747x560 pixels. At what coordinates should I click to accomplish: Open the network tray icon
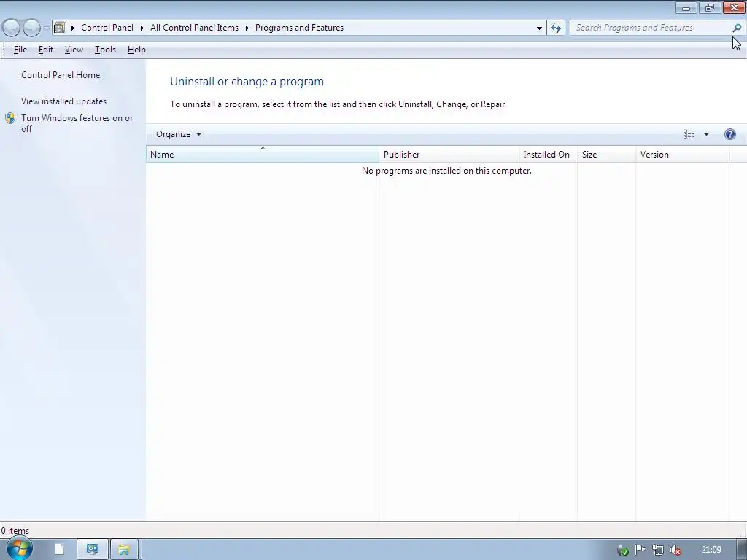tap(657, 550)
